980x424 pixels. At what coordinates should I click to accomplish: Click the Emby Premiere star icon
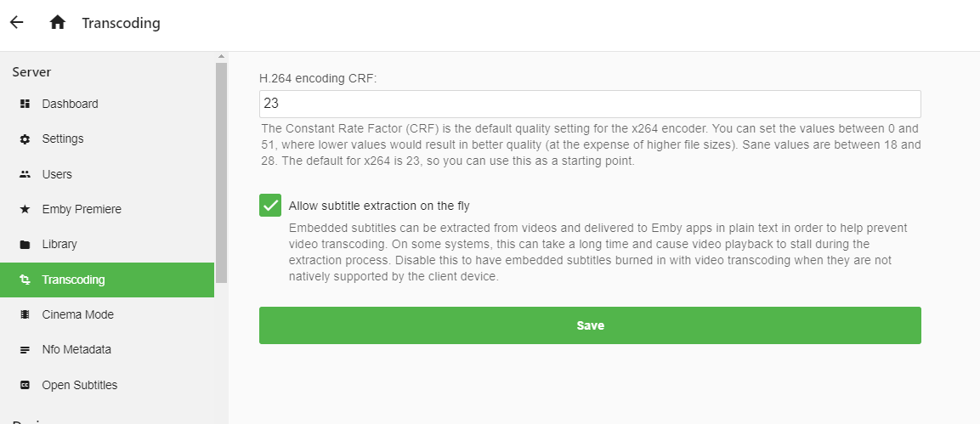[25, 209]
